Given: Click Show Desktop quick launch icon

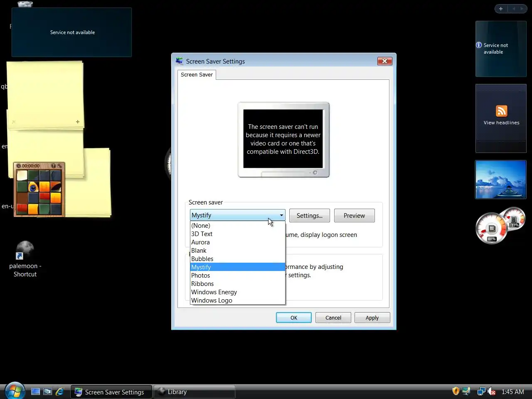Looking at the screenshot, I should 36,392.
